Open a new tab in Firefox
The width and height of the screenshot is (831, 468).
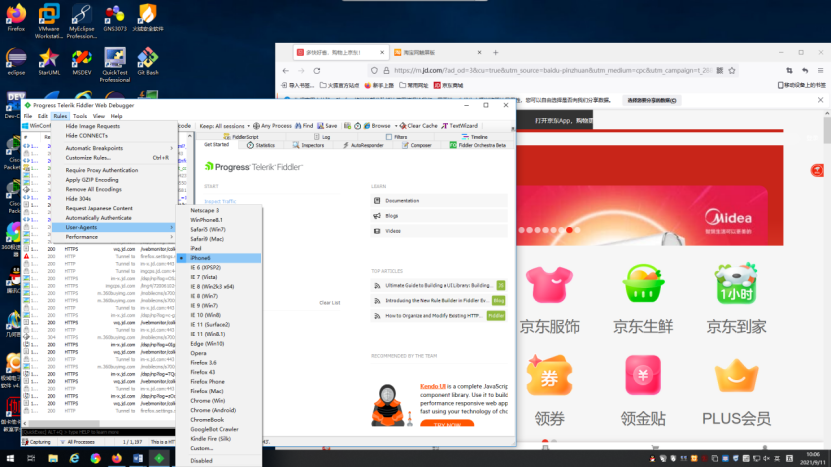496,52
